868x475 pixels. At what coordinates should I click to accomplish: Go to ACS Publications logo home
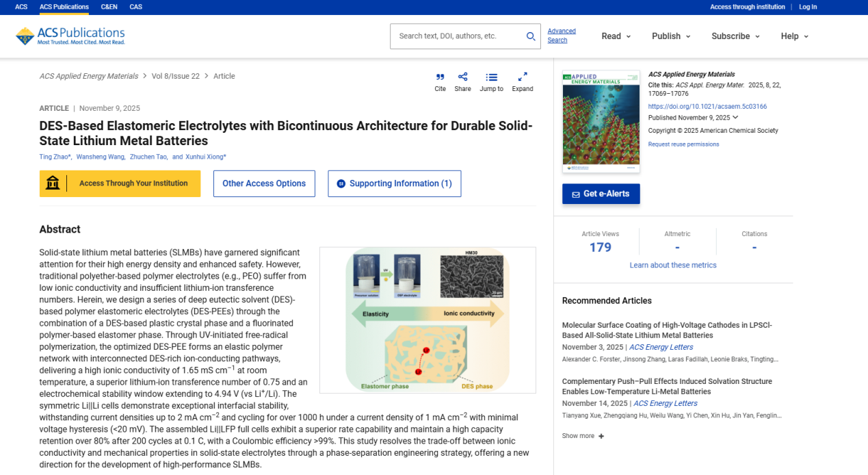70,36
